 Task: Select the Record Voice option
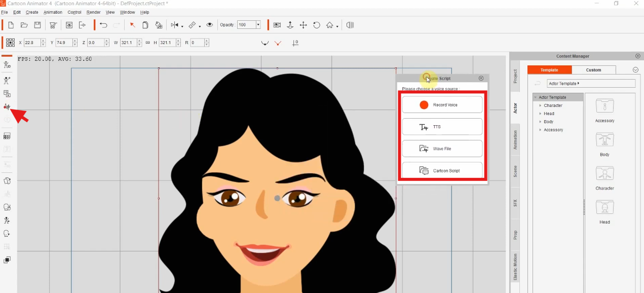[x=442, y=105]
